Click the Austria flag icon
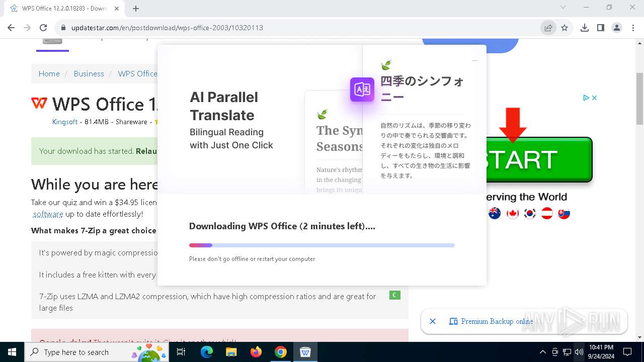644x362 pixels. click(547, 213)
